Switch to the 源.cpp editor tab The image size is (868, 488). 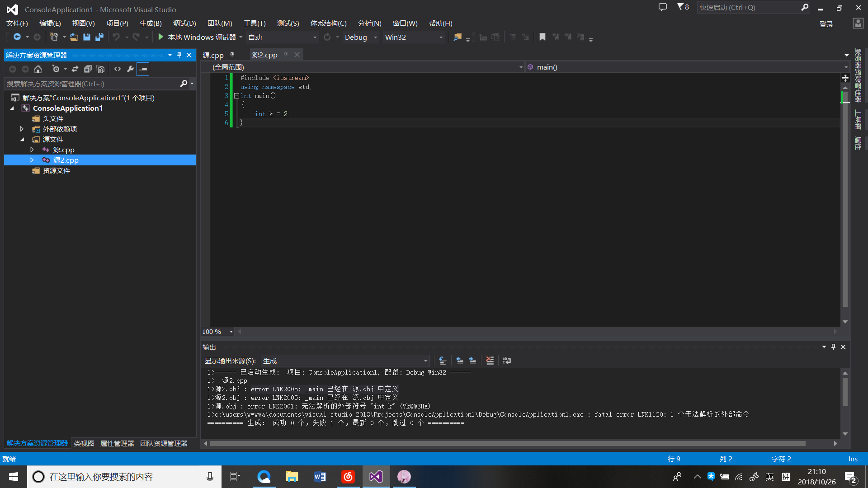click(x=213, y=55)
